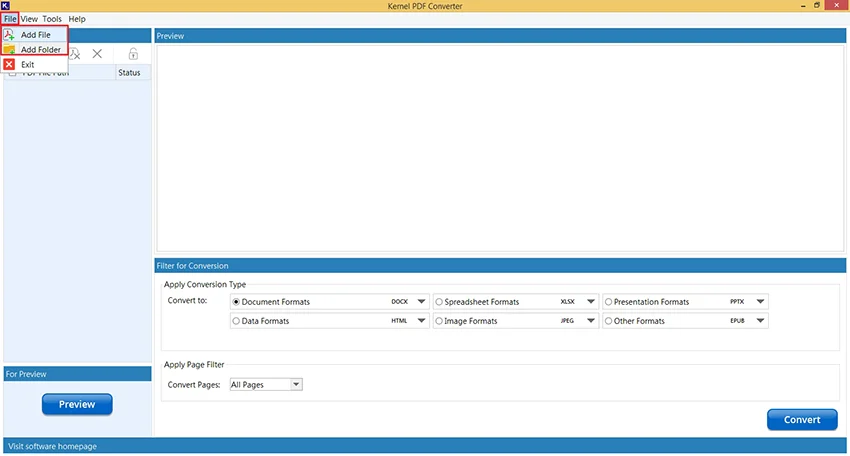The width and height of the screenshot is (850, 456).
Task: Expand the XLSX spreadsheet format dropdown
Action: coord(591,301)
